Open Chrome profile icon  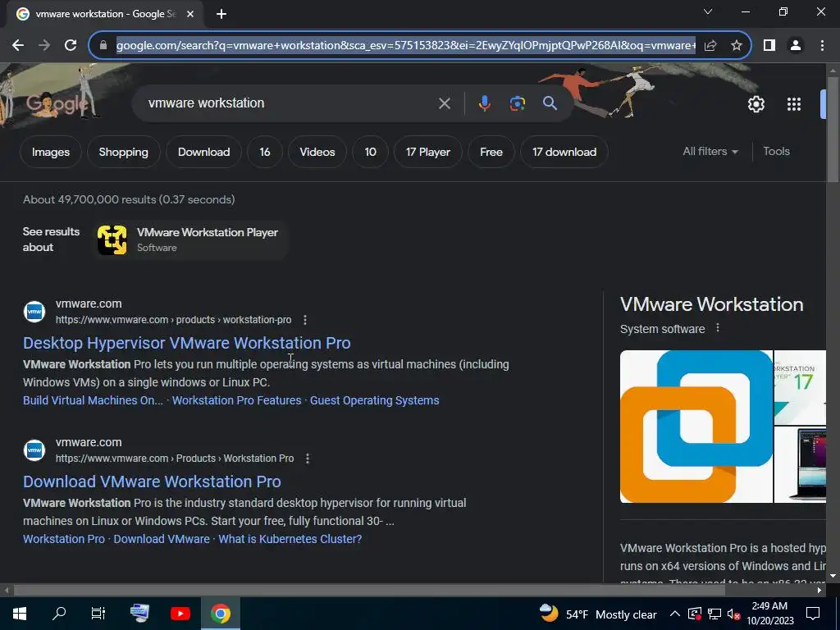tap(796, 46)
